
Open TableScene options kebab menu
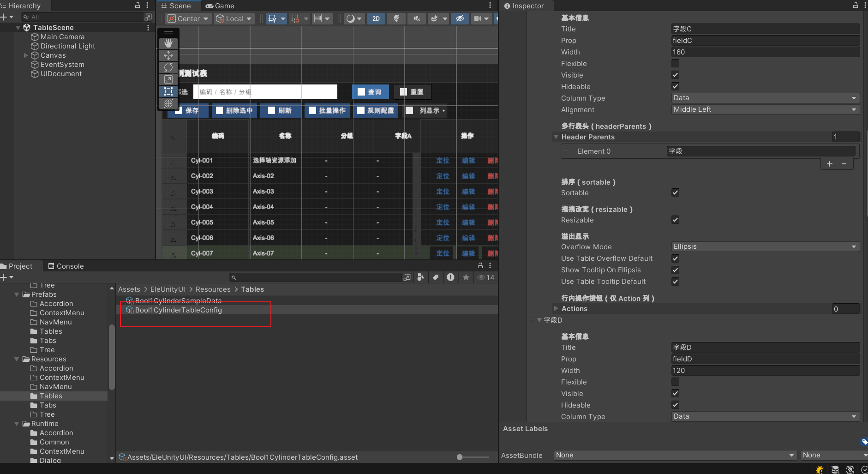pyautogui.click(x=148, y=28)
